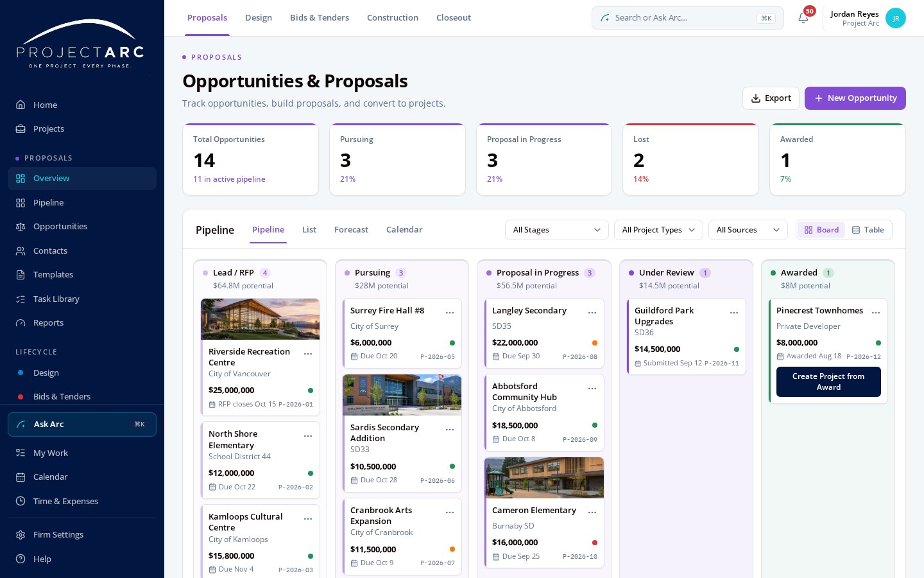The height and width of the screenshot is (578, 924).
Task: Open the Design top navigation tab
Action: coord(259,18)
